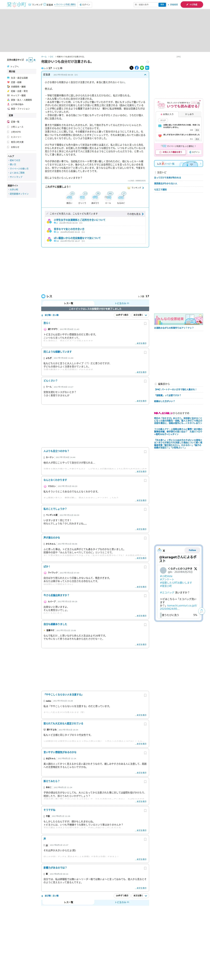Switch to お気に入り tab in widget
This screenshot has height=980, width=210.
[167, 114]
